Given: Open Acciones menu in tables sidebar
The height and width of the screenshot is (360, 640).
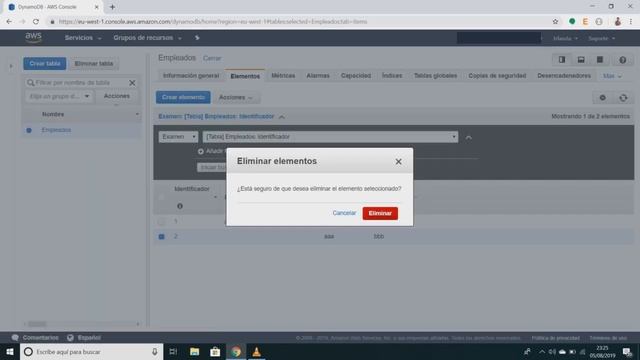Looking at the screenshot, I should (x=117, y=96).
